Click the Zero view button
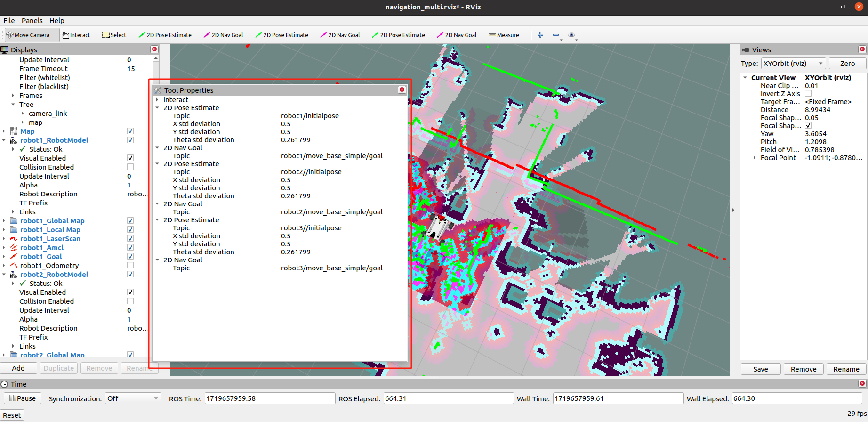This screenshot has height=422, width=868. click(847, 63)
